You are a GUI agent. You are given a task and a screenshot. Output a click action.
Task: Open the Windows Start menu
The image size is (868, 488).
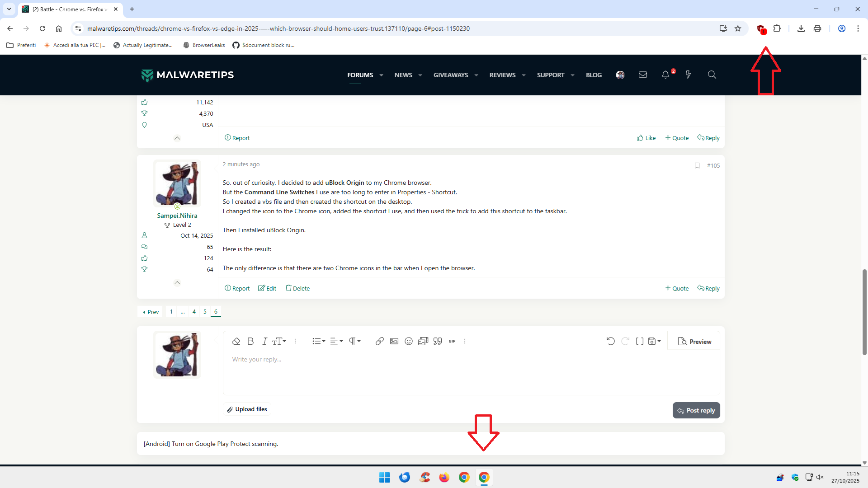(x=385, y=477)
